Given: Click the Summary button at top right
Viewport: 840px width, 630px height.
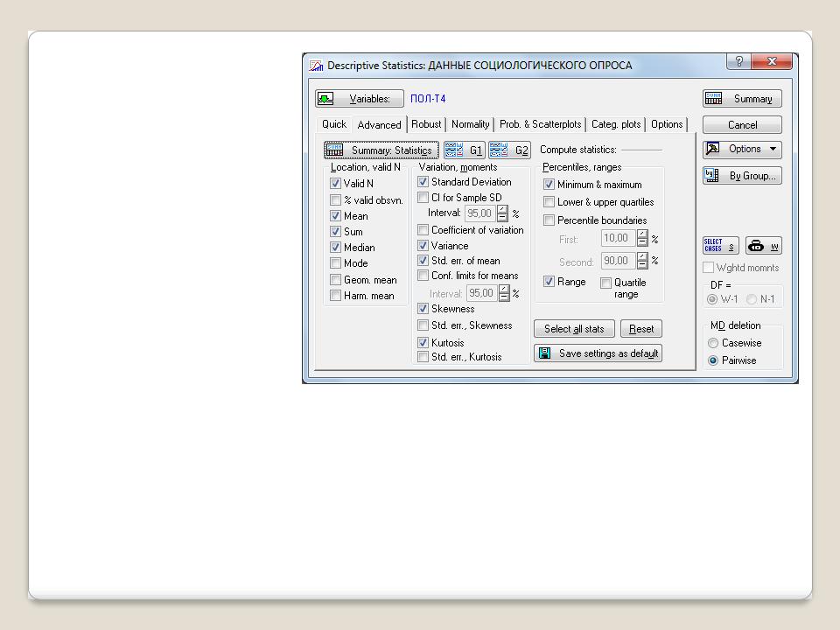Looking at the screenshot, I should pos(742,99).
